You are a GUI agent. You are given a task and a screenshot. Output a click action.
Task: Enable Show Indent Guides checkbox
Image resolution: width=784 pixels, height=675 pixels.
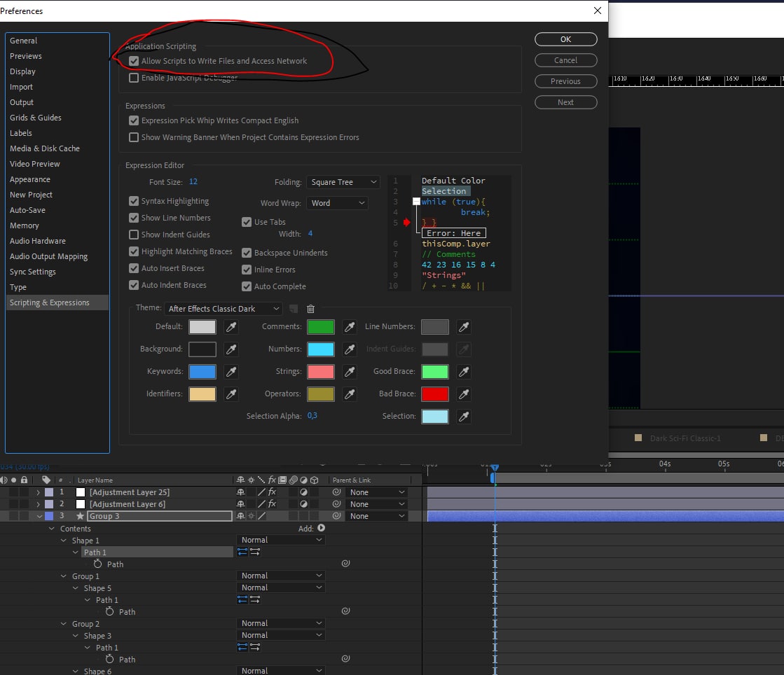point(134,235)
